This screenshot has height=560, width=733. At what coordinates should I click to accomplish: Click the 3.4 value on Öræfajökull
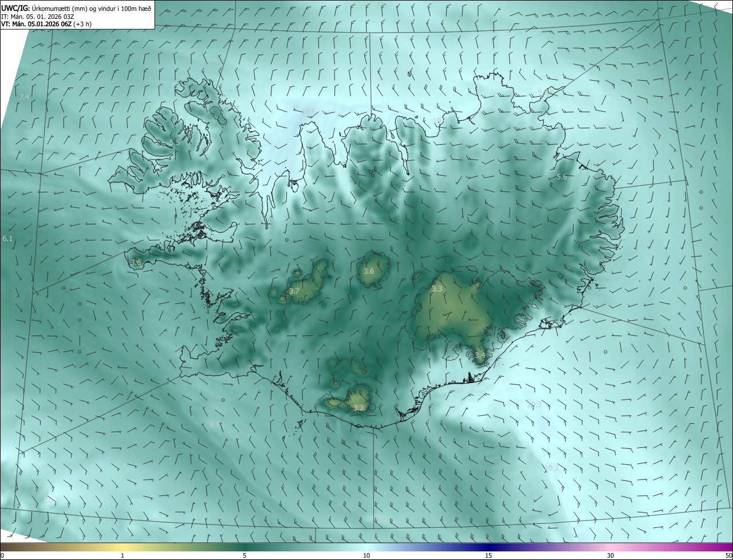[x=480, y=356]
